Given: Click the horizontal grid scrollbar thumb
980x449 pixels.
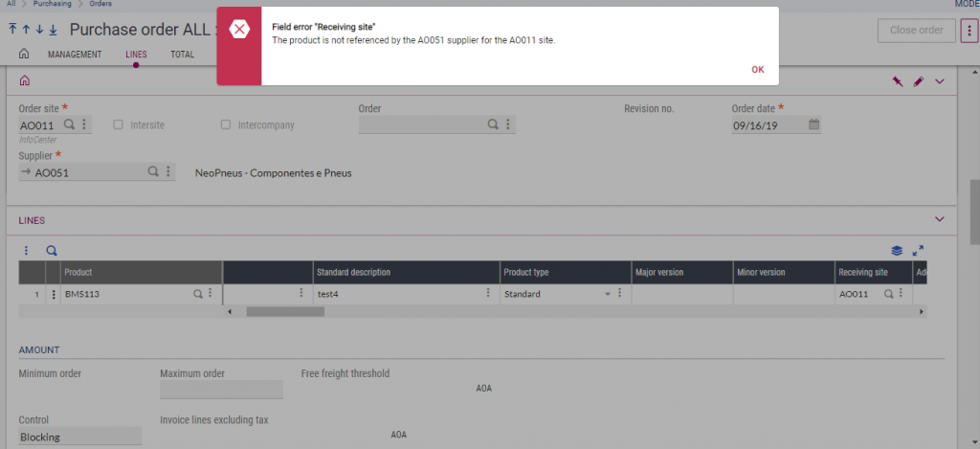Looking at the screenshot, I should pos(285,311).
